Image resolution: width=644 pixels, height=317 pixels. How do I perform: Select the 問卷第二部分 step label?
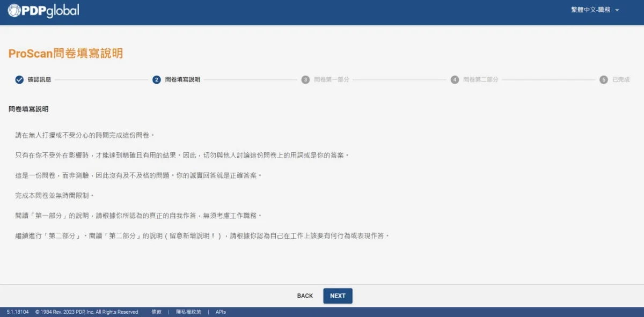pyautogui.click(x=481, y=79)
